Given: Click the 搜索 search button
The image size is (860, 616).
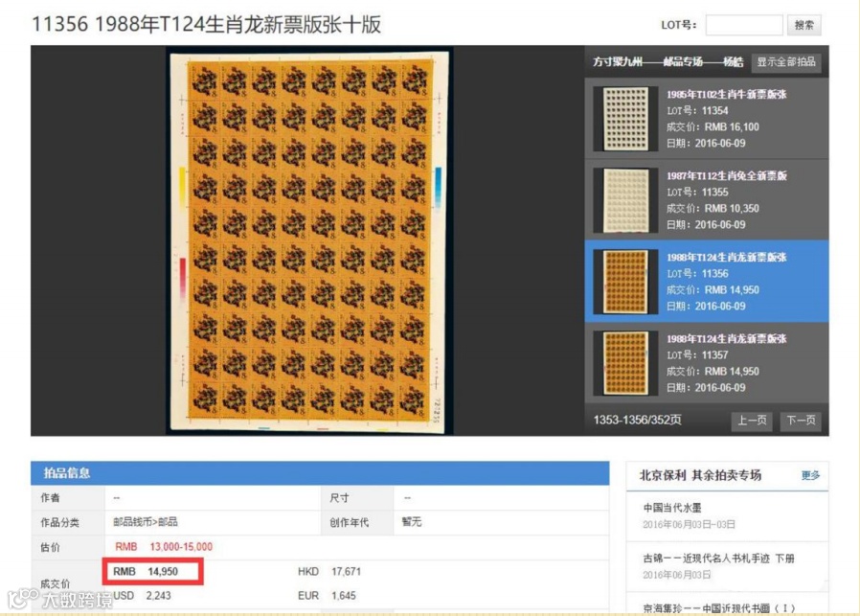Looking at the screenshot, I should point(803,25).
